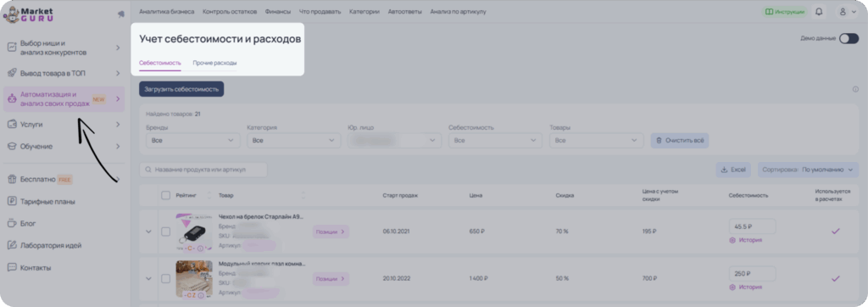This screenshot has height=307, width=868.
Task: Open Себестоимость dropdown filter
Action: [495, 141]
